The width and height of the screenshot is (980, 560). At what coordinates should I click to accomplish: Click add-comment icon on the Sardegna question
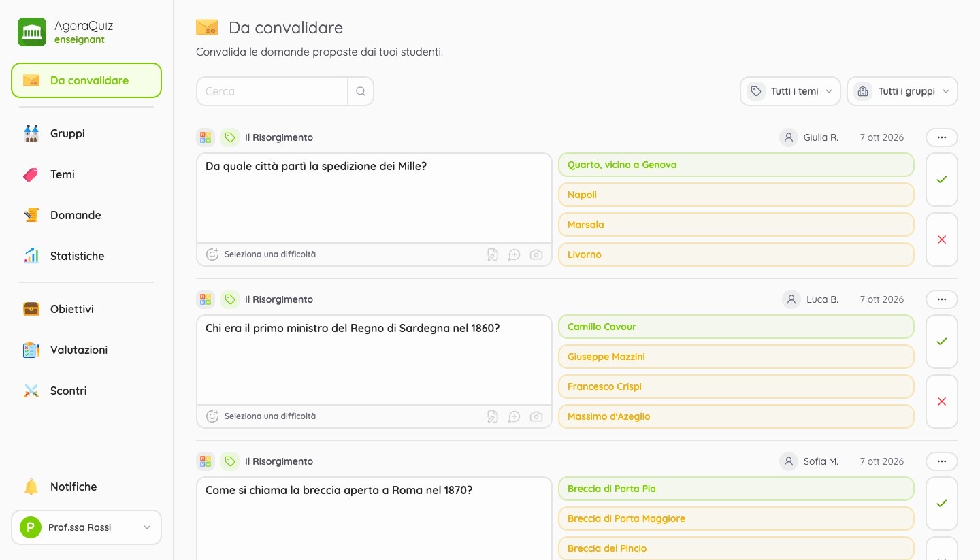[x=514, y=416]
